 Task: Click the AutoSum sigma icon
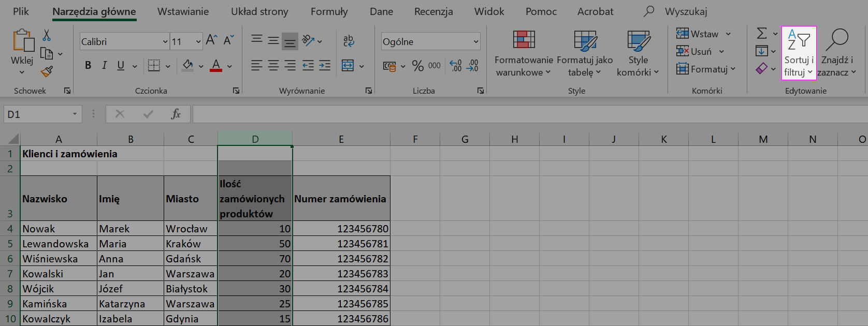pos(762,34)
